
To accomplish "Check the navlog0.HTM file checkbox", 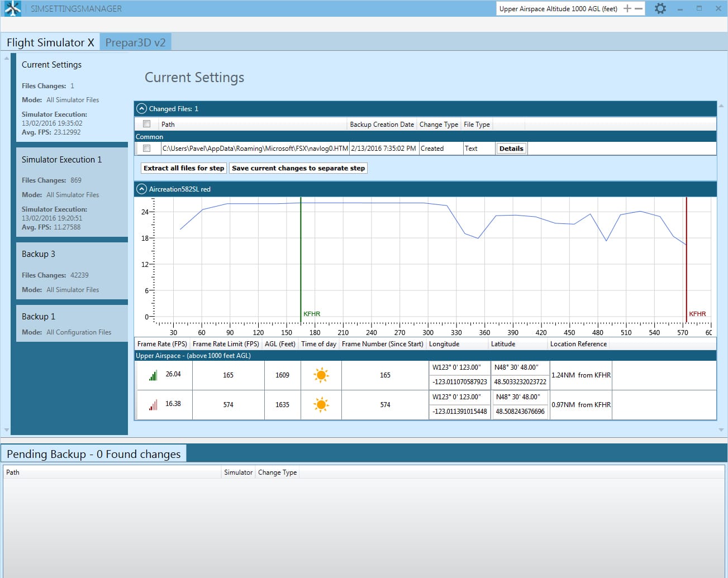I will tap(146, 149).
